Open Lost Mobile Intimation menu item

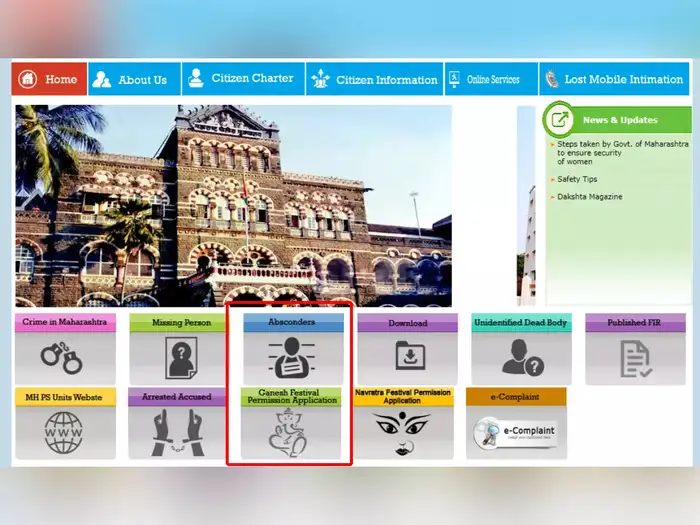point(613,79)
